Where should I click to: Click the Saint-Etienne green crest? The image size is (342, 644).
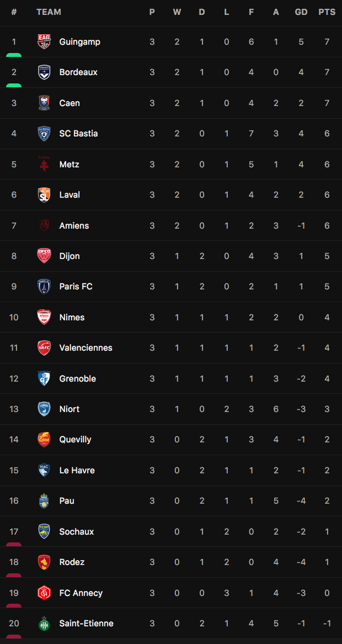pos(44,623)
